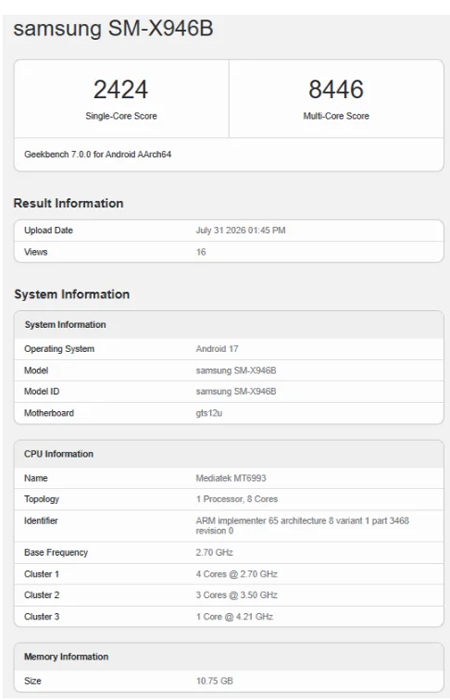
Task: Select the Android 17 value
Action: 217,349
